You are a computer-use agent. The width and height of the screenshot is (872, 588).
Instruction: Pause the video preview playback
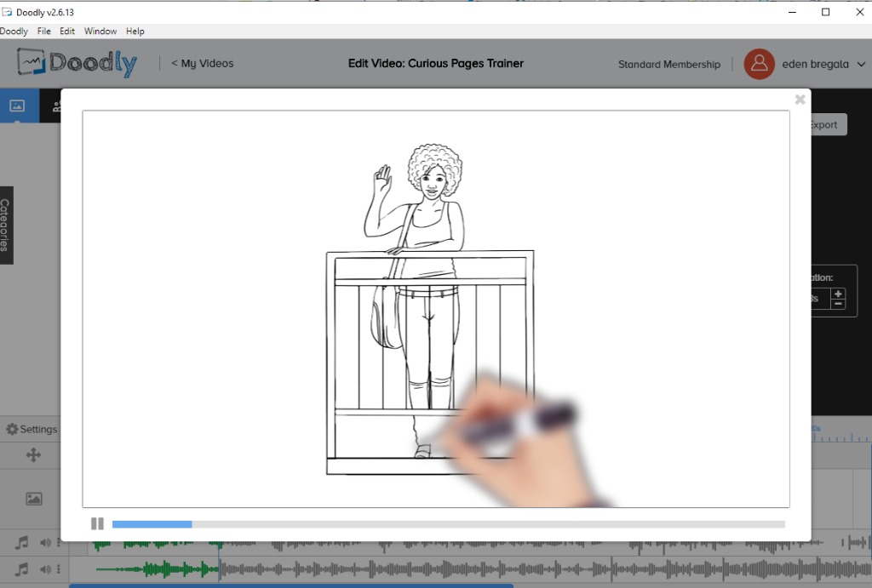[97, 522]
